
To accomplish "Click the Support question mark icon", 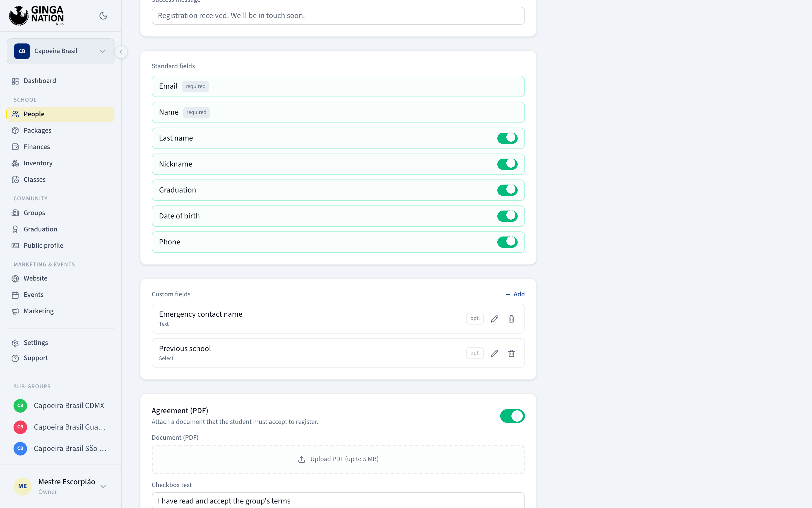I will 15,358.
